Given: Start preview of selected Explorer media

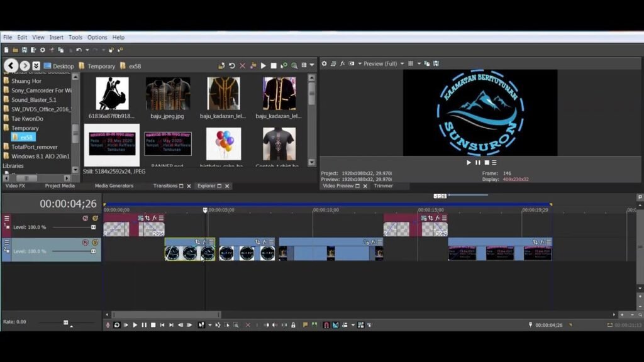Looking at the screenshot, I should coord(264,65).
